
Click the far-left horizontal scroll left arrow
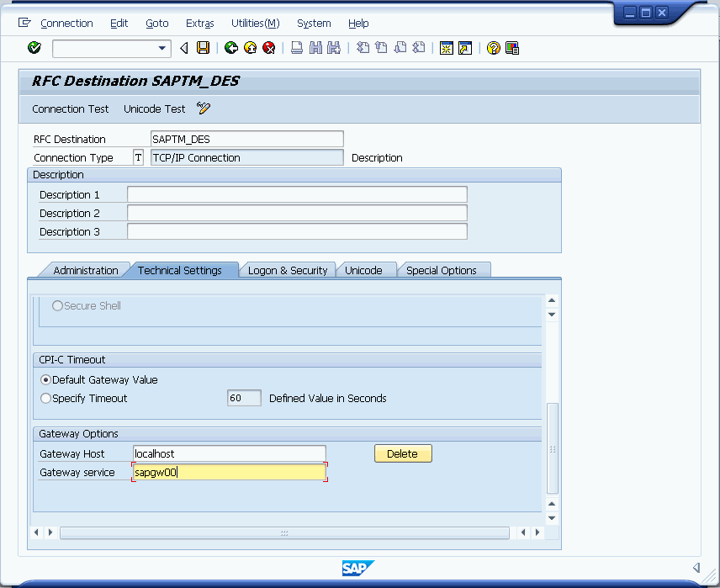pyautogui.click(x=36, y=532)
